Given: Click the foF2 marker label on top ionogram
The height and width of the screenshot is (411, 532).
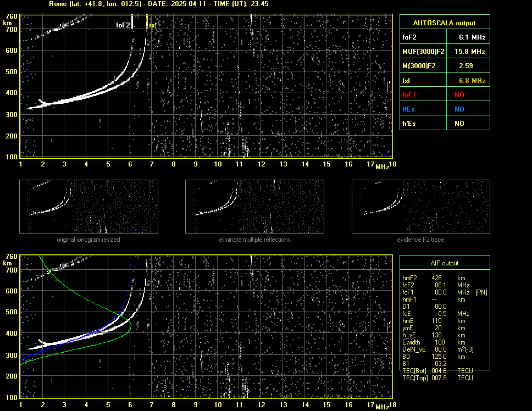Looking at the screenshot, I should (x=123, y=25).
